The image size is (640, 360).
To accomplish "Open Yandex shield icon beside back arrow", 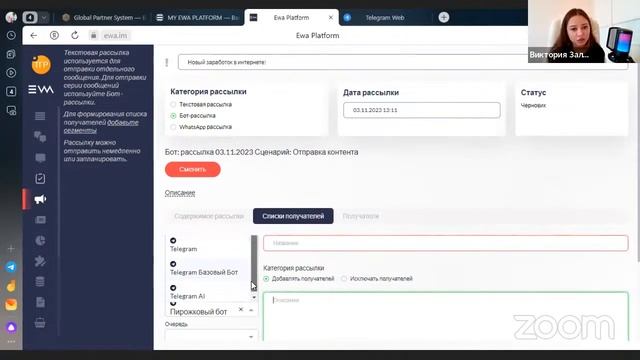I will 54,36.
